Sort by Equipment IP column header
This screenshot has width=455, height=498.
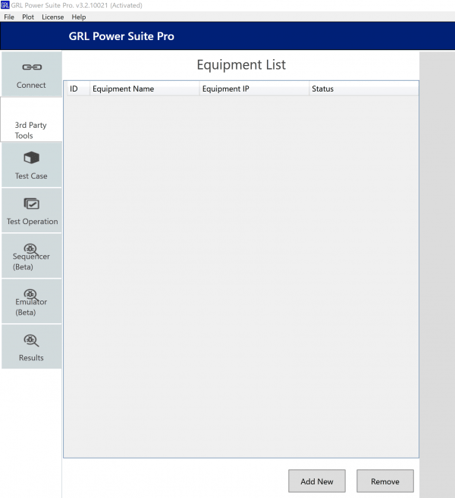coord(254,89)
